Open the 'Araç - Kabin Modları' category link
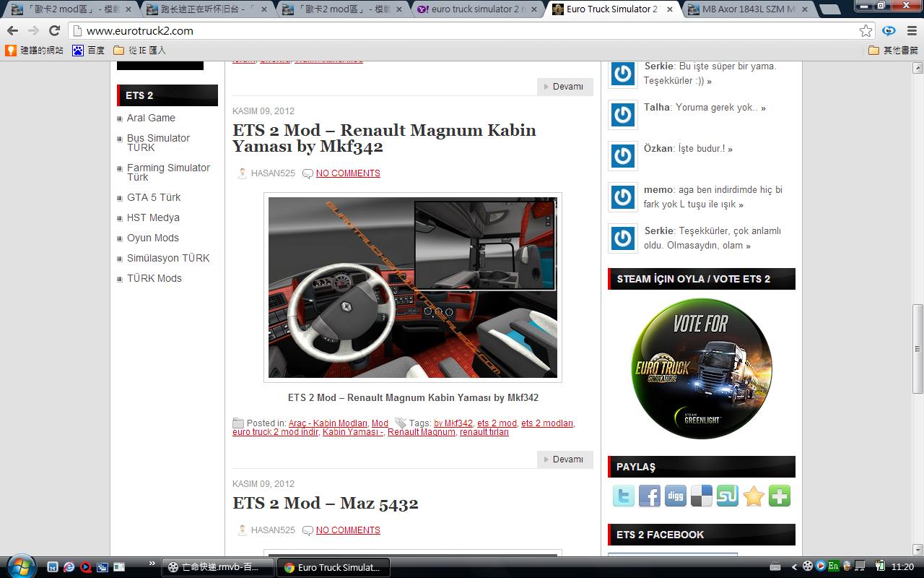924x578 pixels. (x=328, y=423)
